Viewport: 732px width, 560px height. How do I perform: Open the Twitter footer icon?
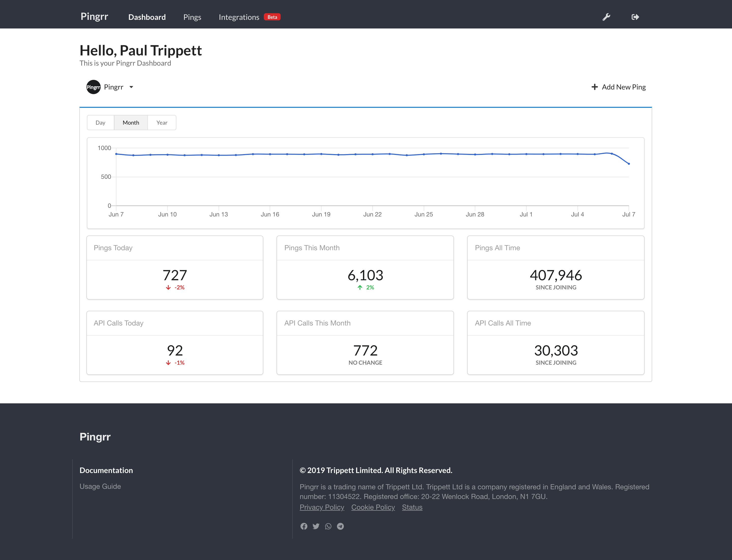point(316,526)
